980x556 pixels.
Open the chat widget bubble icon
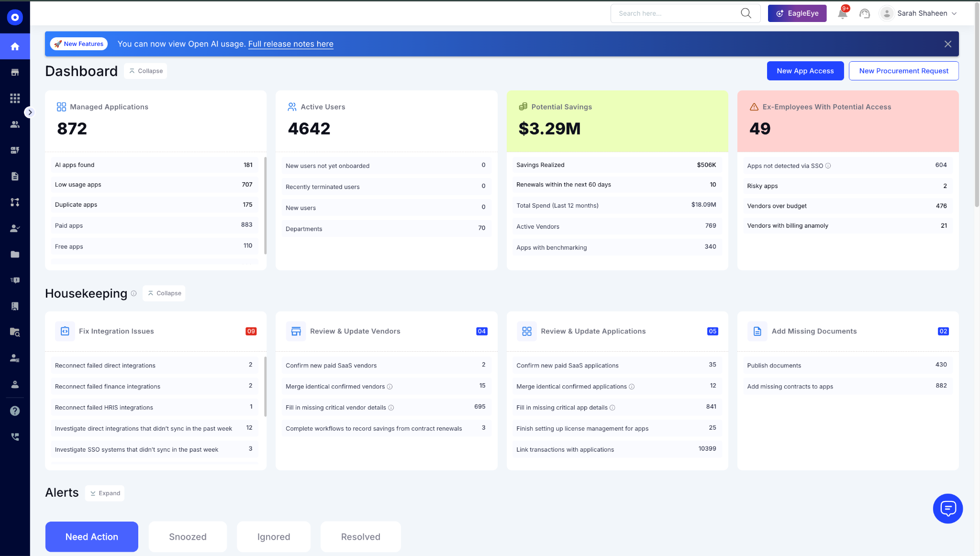tap(947, 508)
